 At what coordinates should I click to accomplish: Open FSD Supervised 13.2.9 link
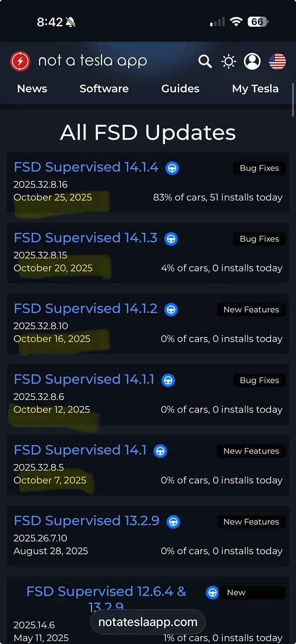click(87, 521)
